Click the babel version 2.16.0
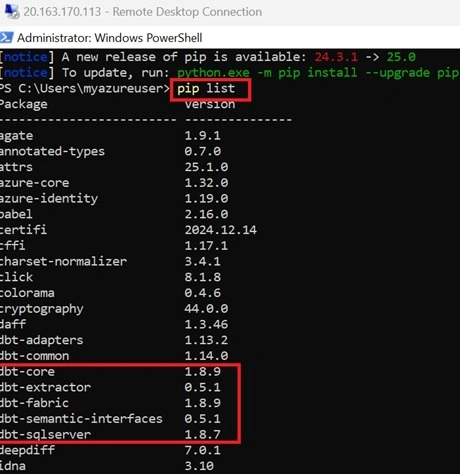 pos(206,214)
